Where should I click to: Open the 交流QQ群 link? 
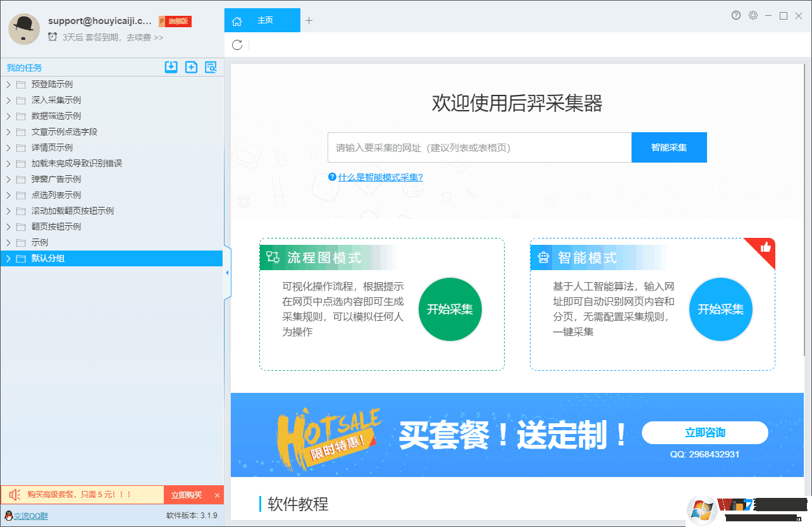tap(31, 516)
